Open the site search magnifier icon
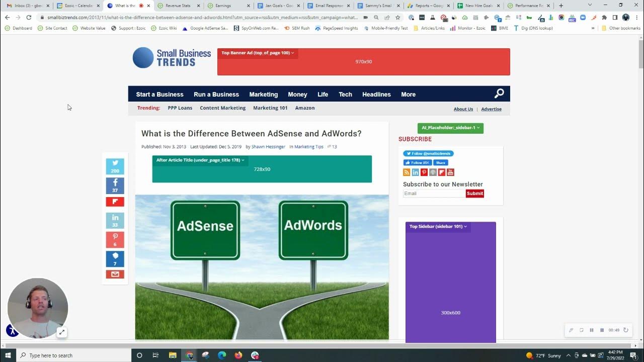This screenshot has width=644, height=362. 499,94
